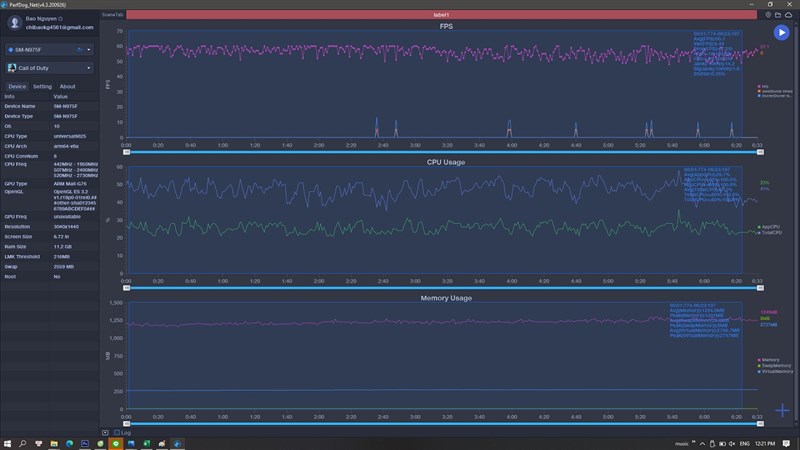Toggle the AppCPU legend entry
Viewport: 800px width, 450px height.
(769, 227)
